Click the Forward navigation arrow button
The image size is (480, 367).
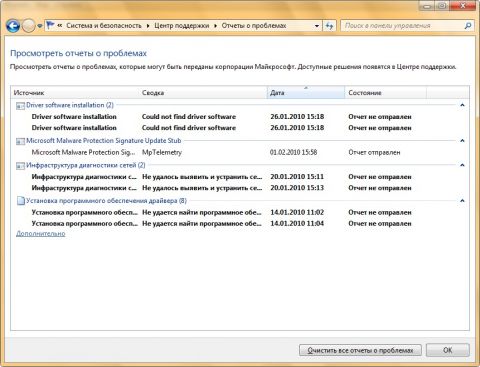click(28, 26)
